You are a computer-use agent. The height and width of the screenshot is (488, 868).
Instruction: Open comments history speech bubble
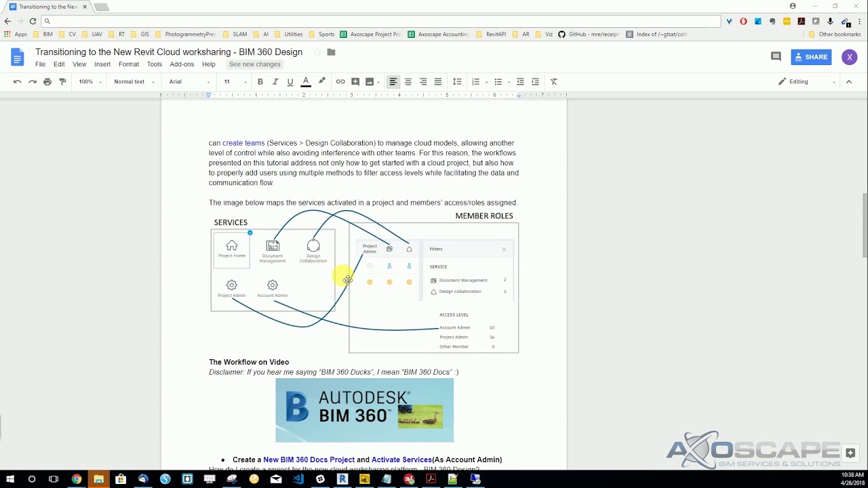click(776, 57)
